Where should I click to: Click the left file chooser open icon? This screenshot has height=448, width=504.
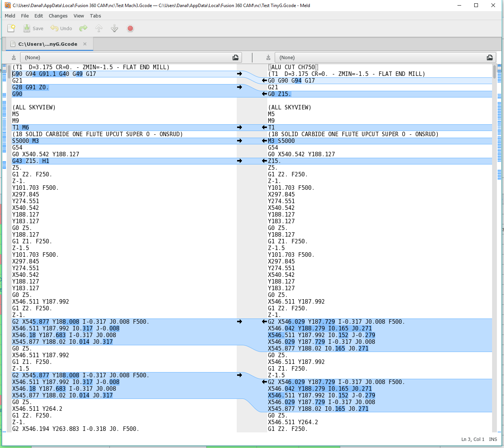(236, 57)
